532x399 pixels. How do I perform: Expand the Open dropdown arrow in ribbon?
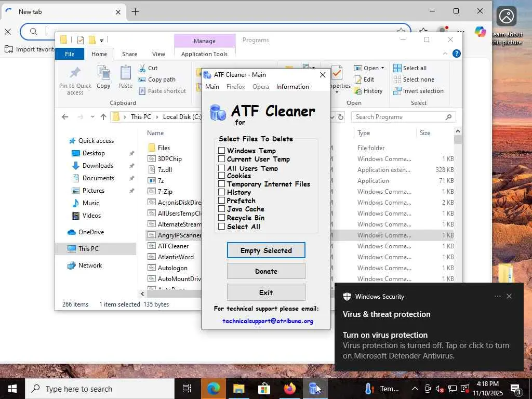(x=383, y=68)
